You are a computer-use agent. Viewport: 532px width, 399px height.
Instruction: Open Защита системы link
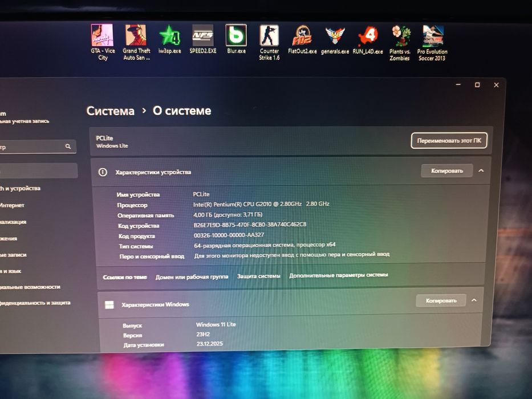pos(258,276)
